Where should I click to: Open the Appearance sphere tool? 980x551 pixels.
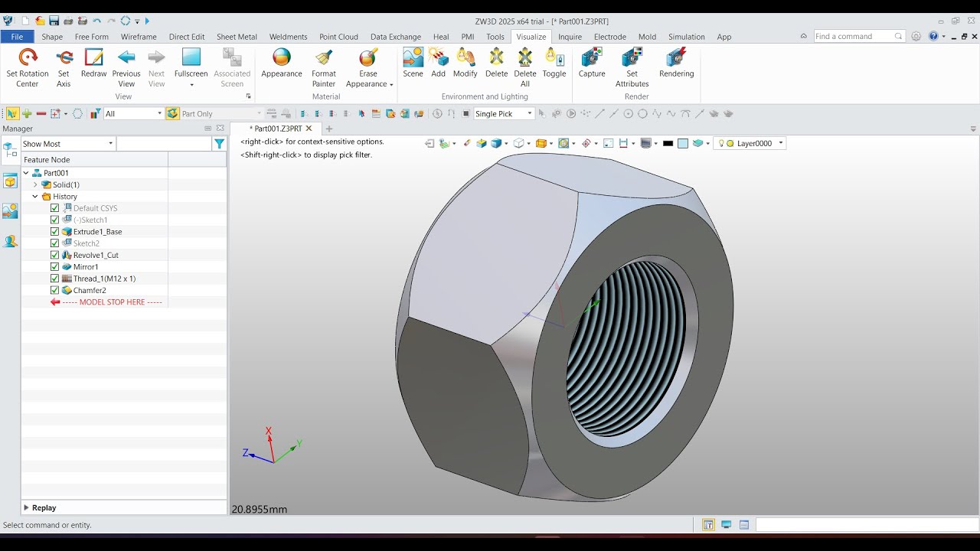(282, 63)
